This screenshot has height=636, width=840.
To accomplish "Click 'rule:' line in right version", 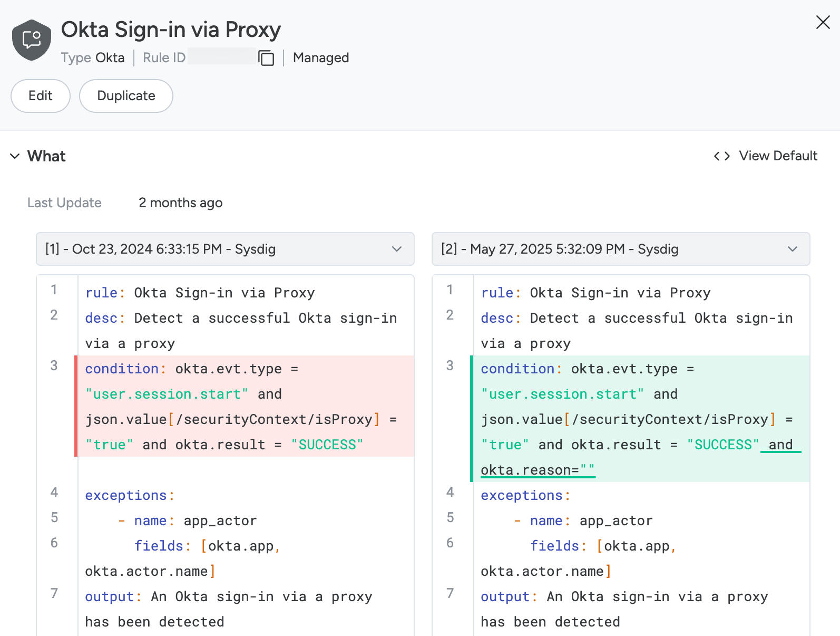I will pyautogui.click(x=596, y=293).
